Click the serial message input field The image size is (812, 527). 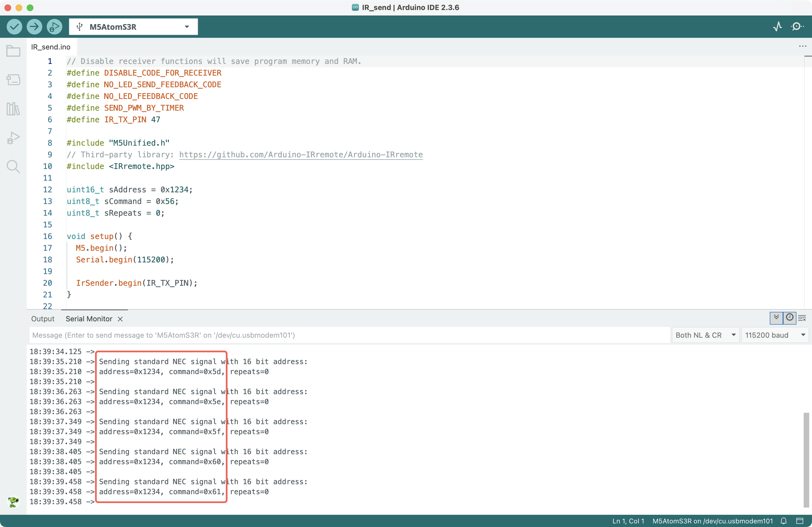350,335
